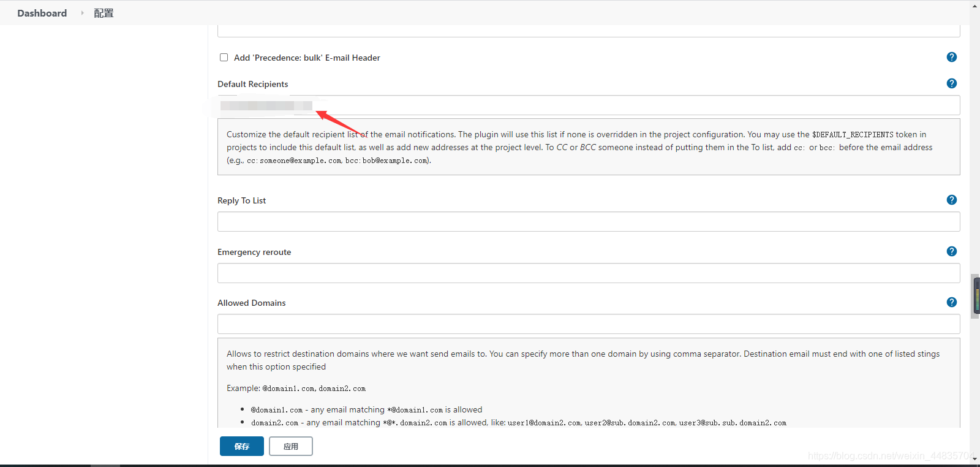Open help icon for Reply To List
Screen dimensions: 980x467
(x=951, y=200)
